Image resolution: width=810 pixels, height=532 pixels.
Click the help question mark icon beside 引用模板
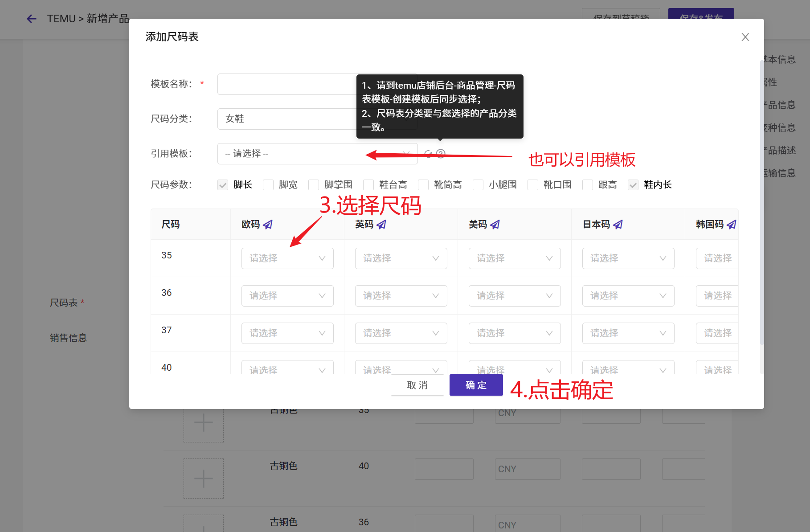(441, 154)
